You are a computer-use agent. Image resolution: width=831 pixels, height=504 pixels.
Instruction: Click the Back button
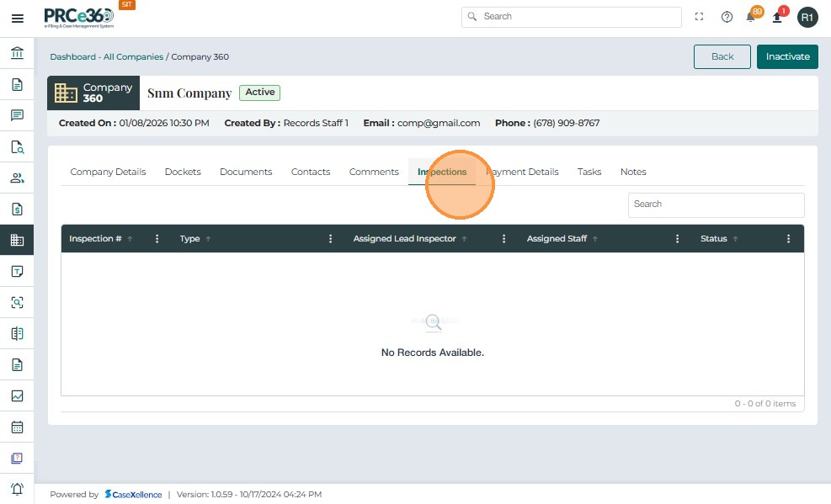pos(722,56)
